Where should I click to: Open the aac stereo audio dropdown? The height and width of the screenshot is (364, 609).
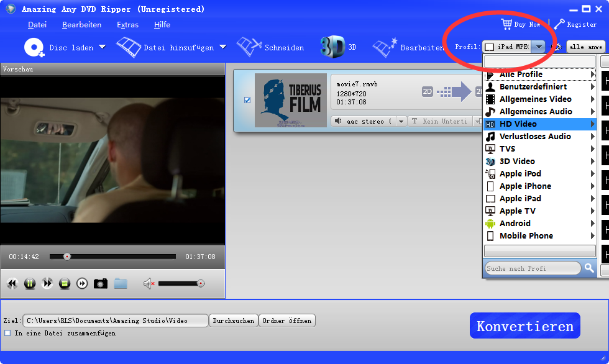pos(401,122)
